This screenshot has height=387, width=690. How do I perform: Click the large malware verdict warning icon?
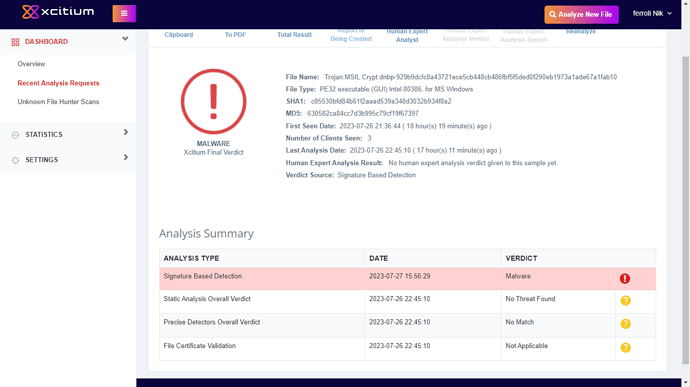213,101
